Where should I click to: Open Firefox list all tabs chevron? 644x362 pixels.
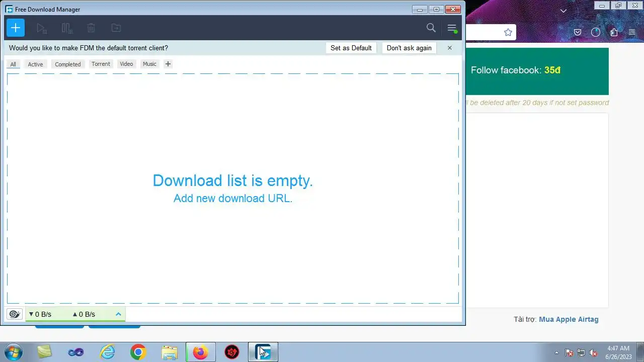point(563,11)
